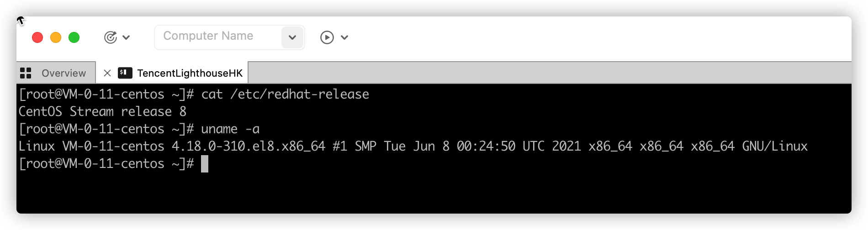The height and width of the screenshot is (230, 868).
Task: Switch to the Overview tab
Action: tap(56, 73)
